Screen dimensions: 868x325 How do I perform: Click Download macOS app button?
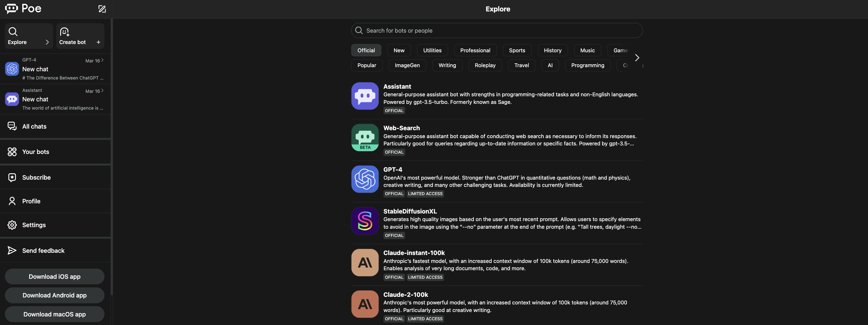tap(54, 314)
